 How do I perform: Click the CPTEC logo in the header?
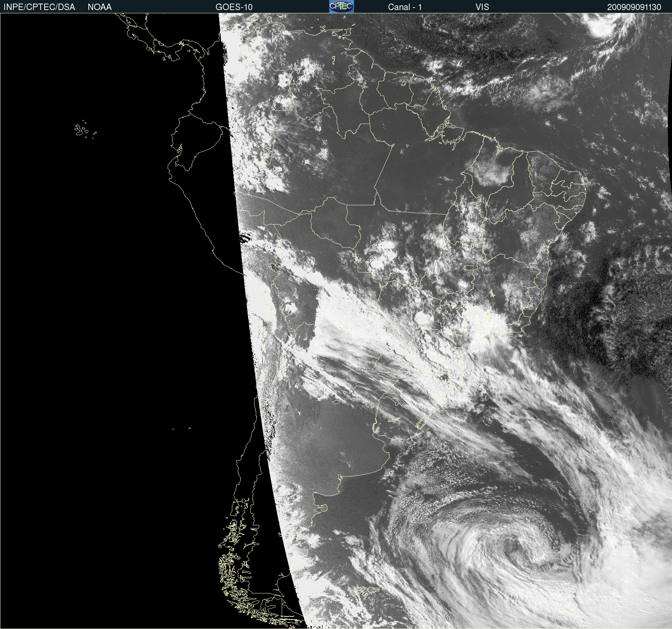[341, 6]
